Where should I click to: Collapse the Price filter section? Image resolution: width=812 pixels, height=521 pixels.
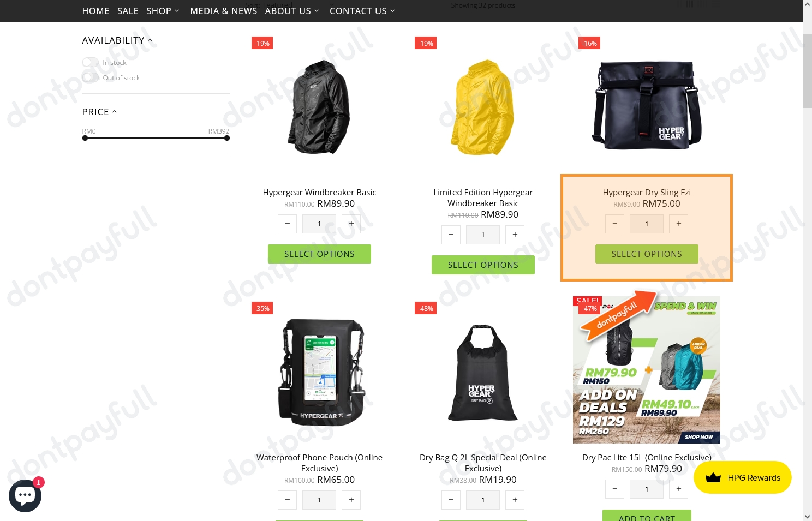pyautogui.click(x=99, y=112)
